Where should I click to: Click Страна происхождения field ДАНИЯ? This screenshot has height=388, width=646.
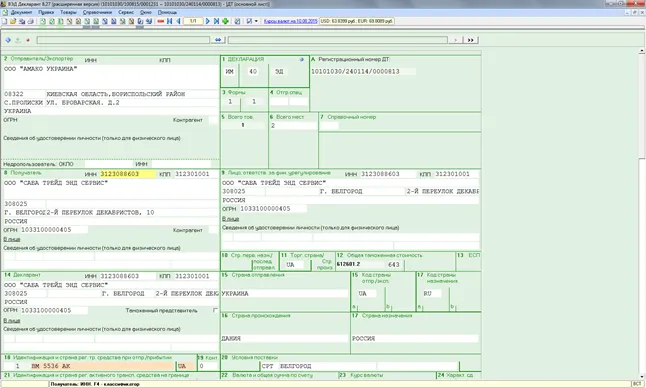[285, 338]
